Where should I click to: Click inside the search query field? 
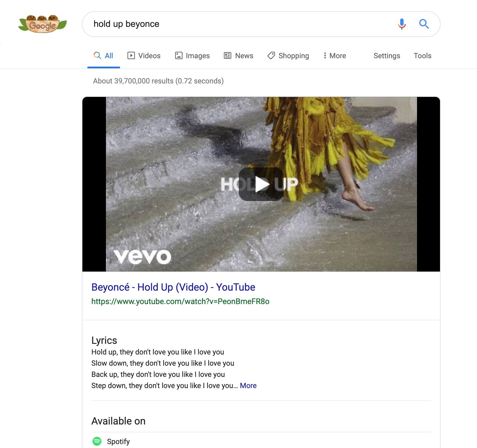point(196,24)
